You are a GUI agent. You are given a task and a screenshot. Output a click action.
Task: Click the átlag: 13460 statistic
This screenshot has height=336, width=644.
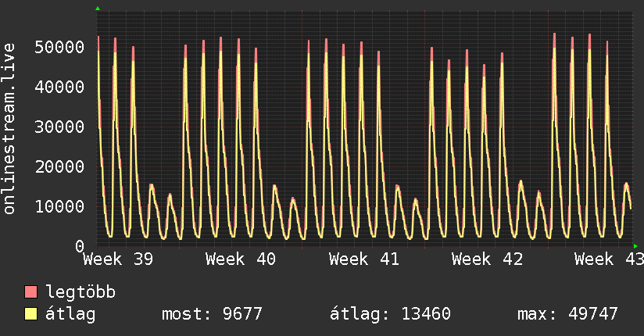point(390,314)
